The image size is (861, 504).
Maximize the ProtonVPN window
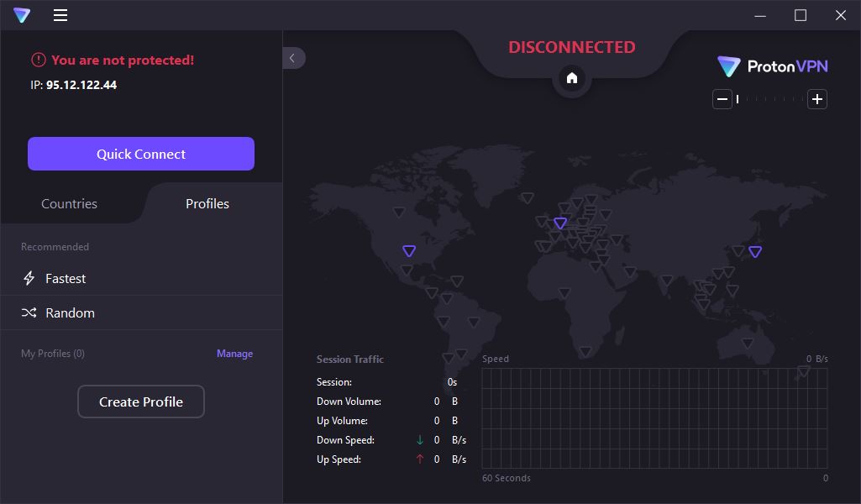coord(801,15)
